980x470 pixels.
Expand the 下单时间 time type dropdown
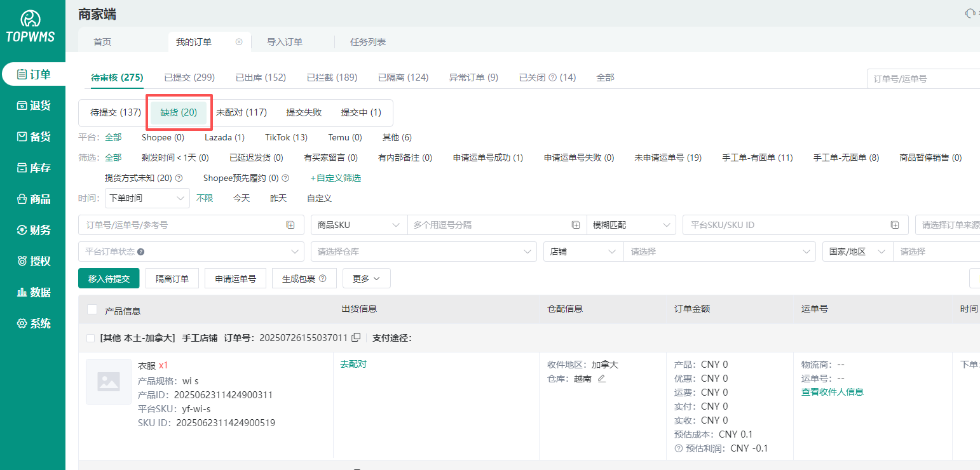(147, 198)
